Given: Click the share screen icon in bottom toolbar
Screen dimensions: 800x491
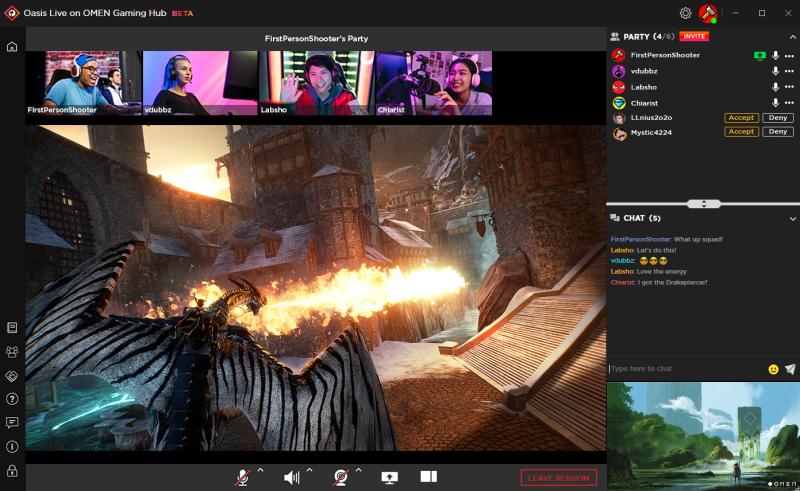Looking at the screenshot, I should (x=389, y=477).
